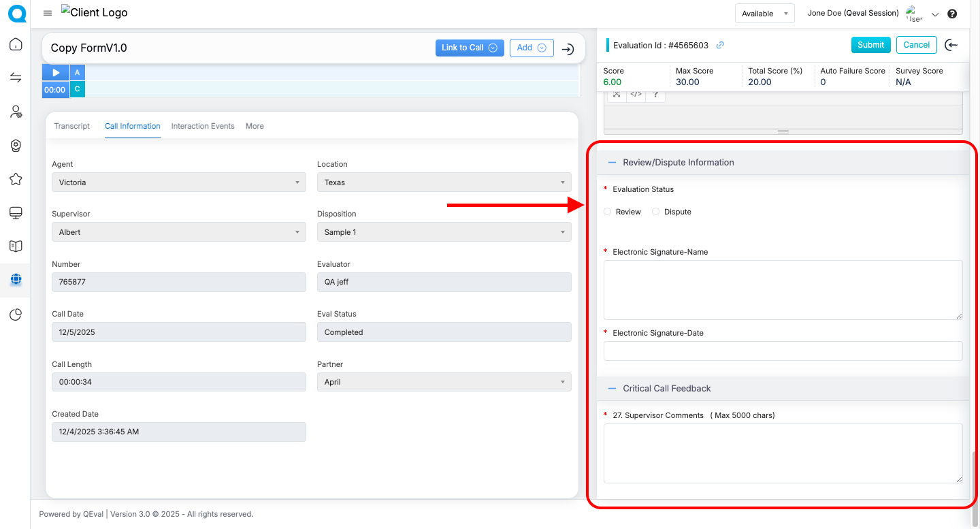Image resolution: width=980 pixels, height=529 pixels.
Task: Click the Submit button
Action: pyautogui.click(x=870, y=45)
